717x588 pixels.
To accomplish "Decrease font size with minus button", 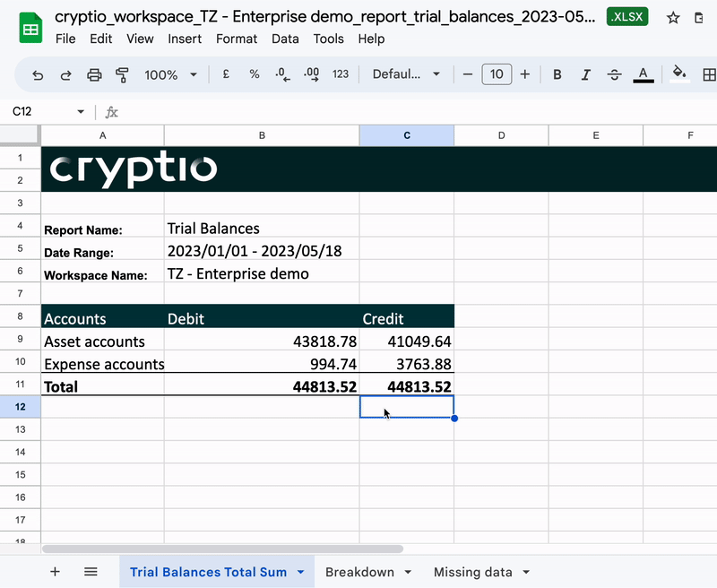I will 467,74.
